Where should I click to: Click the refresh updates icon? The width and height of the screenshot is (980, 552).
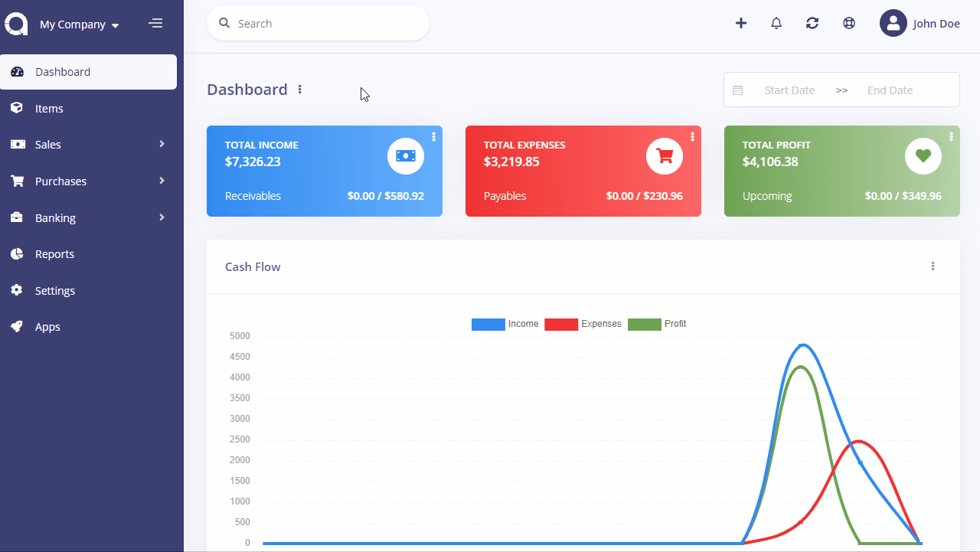[812, 23]
